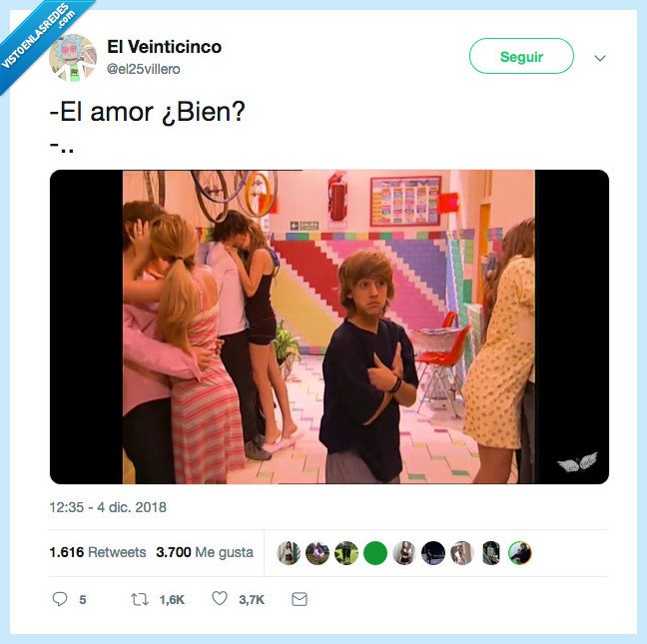Click the reply speech bubble icon
This screenshot has width=647, height=644.
(60, 599)
